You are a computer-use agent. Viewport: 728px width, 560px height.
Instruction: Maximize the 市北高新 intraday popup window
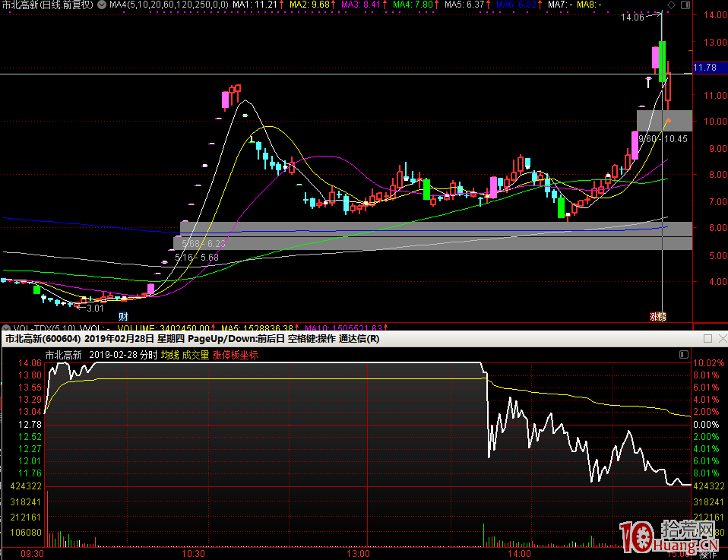coord(707,339)
